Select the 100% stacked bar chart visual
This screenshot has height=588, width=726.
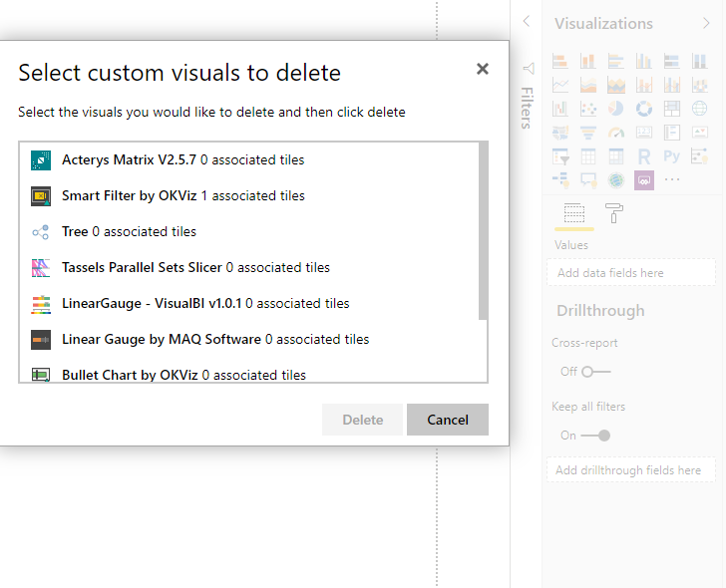671,61
